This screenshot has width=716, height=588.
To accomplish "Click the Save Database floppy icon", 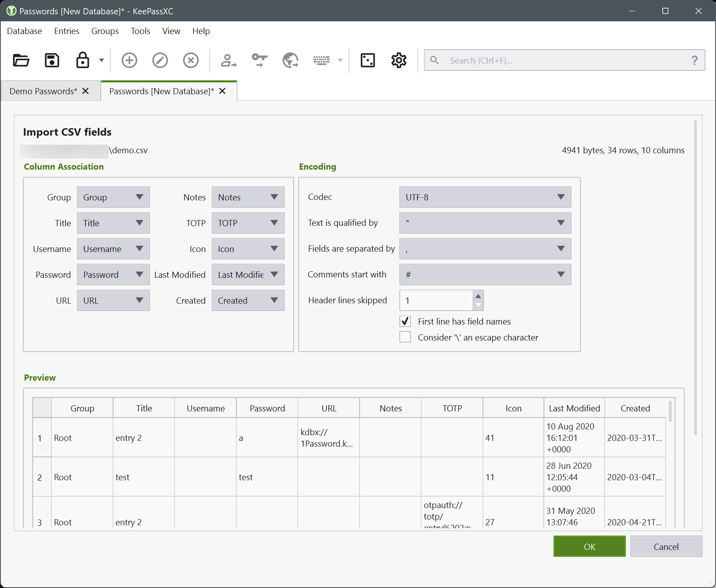I will (x=52, y=60).
